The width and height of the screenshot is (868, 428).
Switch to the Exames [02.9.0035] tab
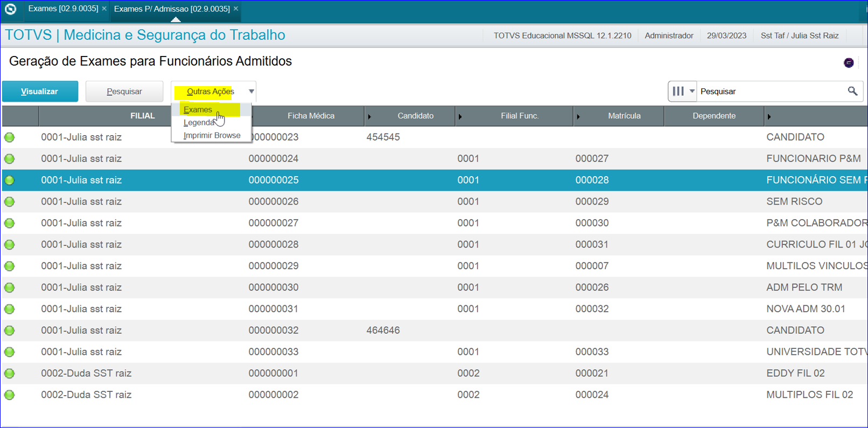coord(63,9)
